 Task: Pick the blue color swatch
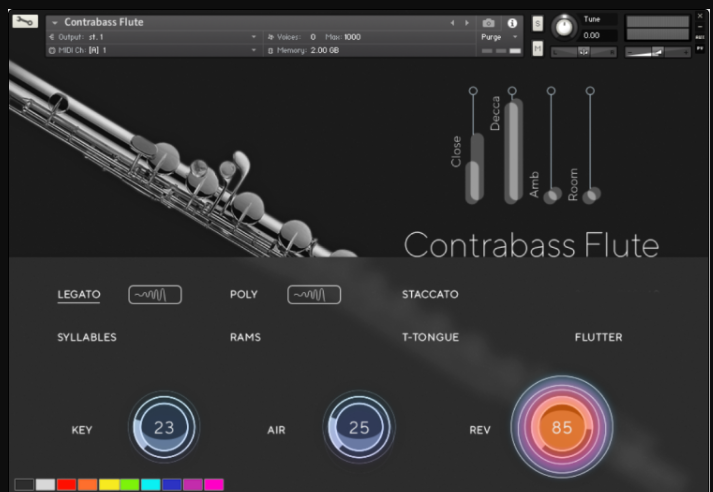172,484
